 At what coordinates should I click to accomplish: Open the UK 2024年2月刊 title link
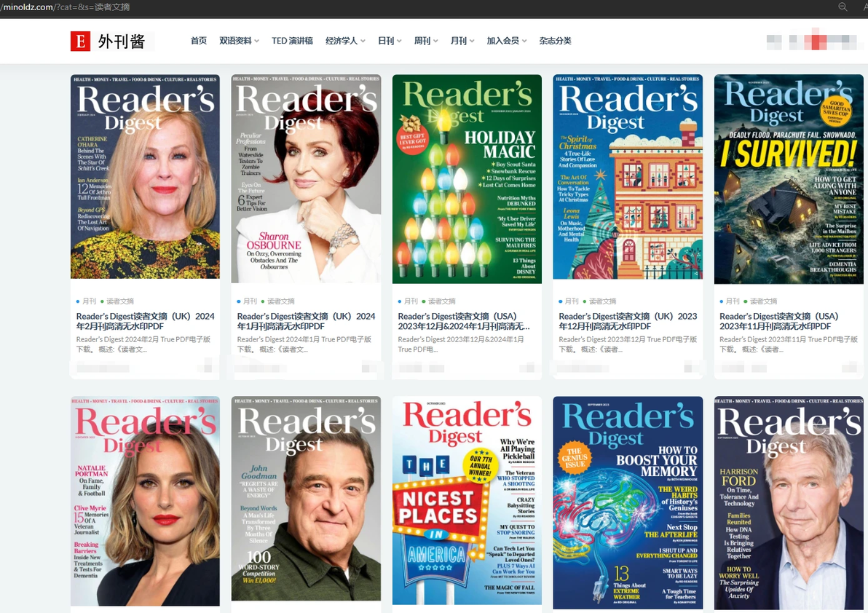click(145, 321)
